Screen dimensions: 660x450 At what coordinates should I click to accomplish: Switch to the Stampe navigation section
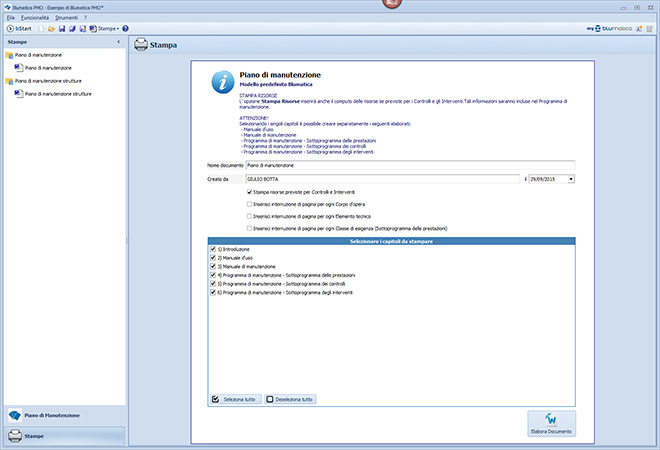click(x=65, y=436)
